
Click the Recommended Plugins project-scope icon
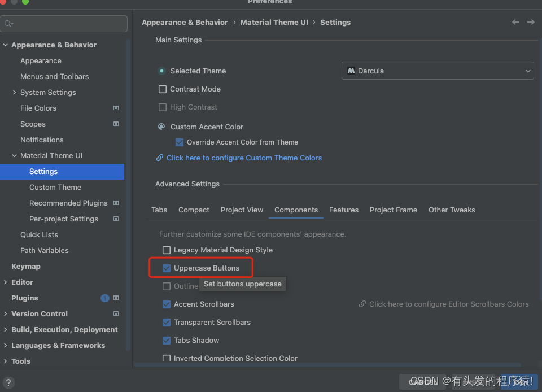116,203
